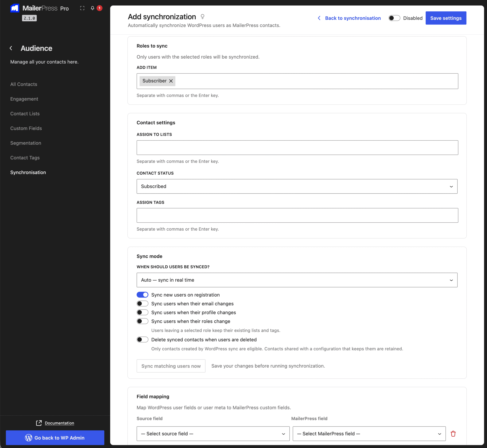Click Back to synchronisation link

[349, 18]
